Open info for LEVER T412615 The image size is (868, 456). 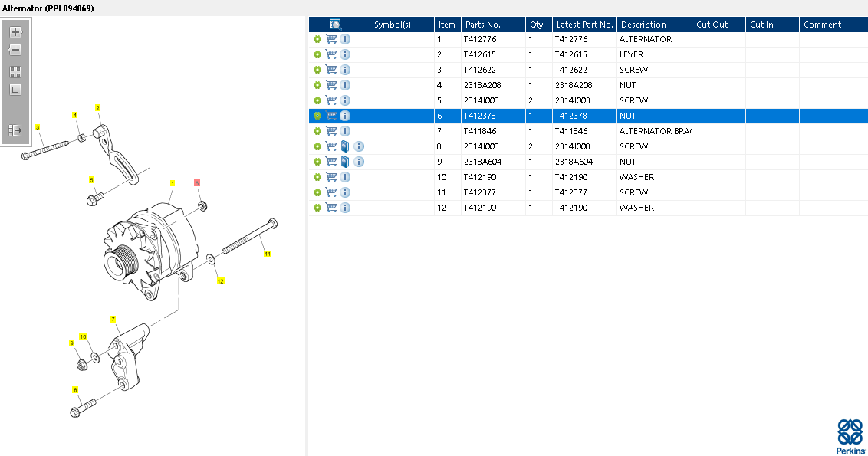[x=345, y=54]
